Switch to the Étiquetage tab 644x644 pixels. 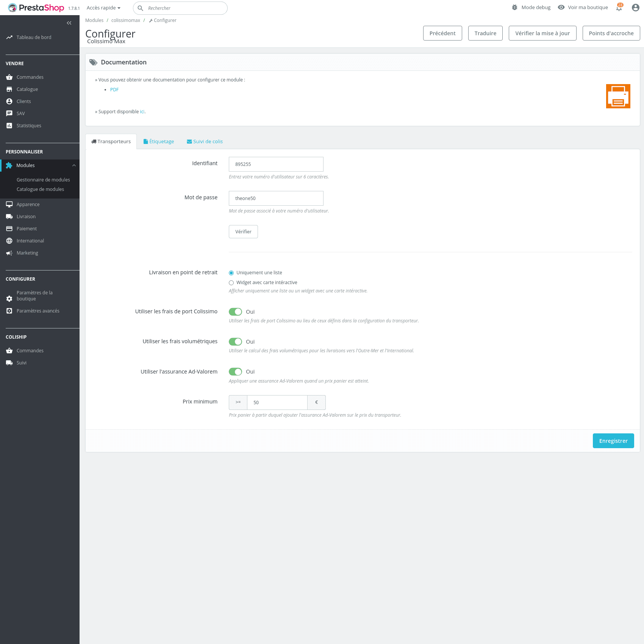159,142
